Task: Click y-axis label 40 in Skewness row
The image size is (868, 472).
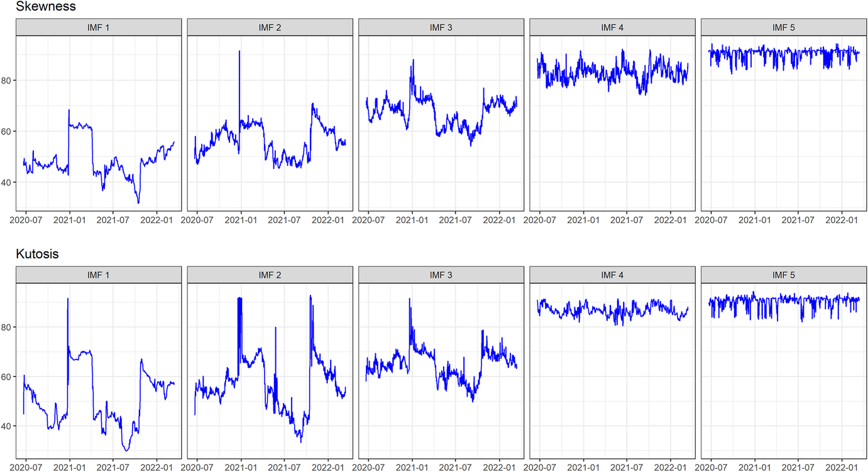Action: [x=6, y=182]
